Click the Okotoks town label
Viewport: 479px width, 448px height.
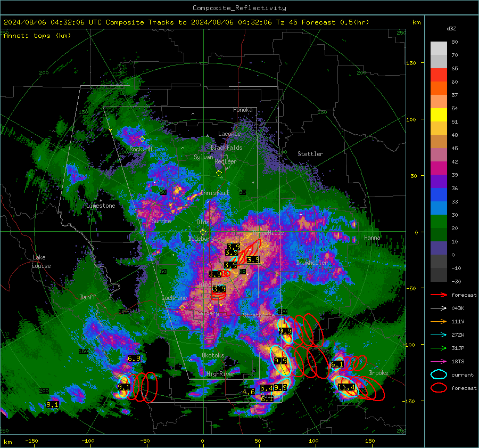coord(213,355)
